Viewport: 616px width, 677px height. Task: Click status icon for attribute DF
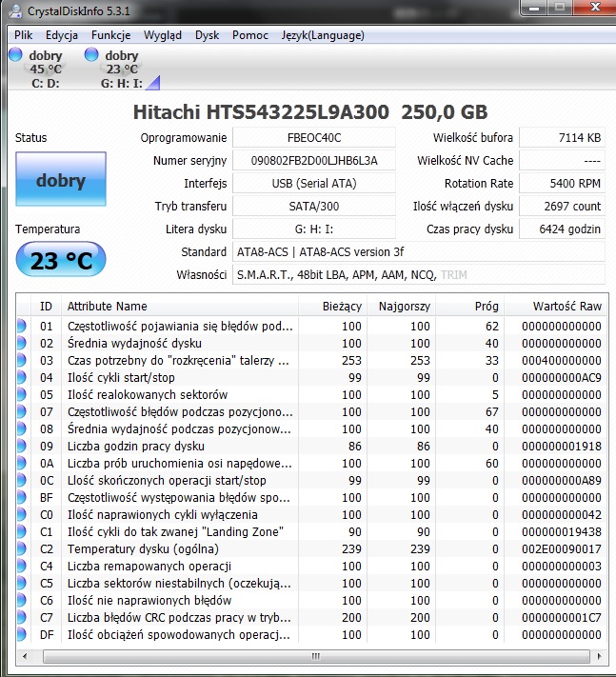tap(22, 634)
